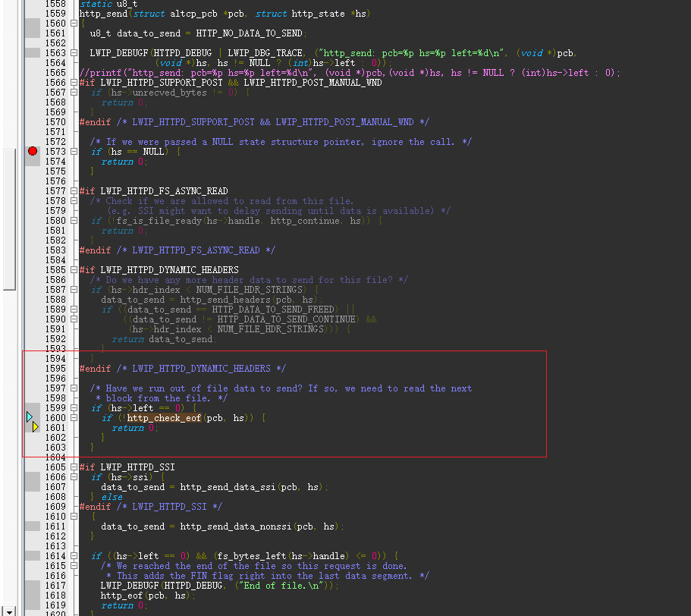Collapse the fold marker on line 1577
The height and width of the screenshot is (616, 691).
click(74, 191)
